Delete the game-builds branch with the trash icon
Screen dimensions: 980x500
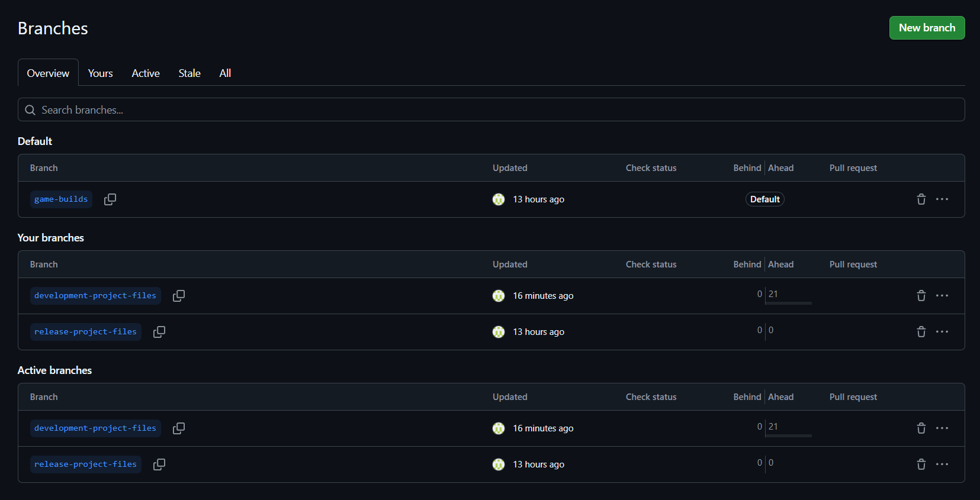921,199
